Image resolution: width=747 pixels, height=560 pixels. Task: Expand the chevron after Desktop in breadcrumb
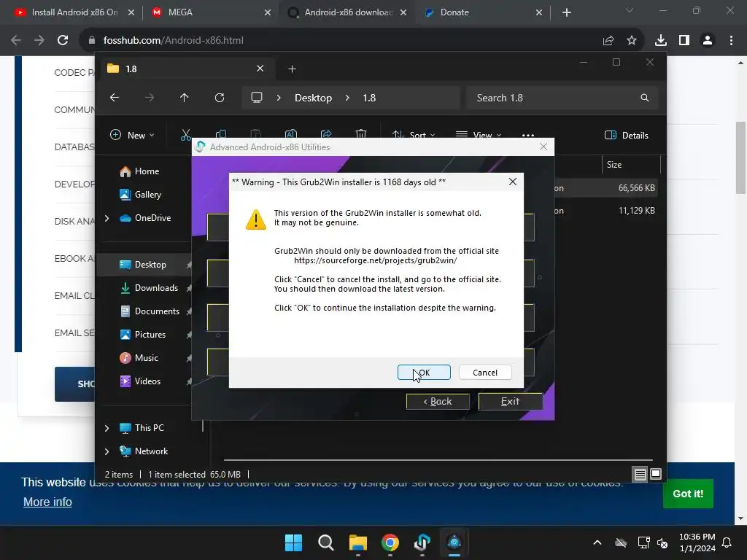pos(347,98)
